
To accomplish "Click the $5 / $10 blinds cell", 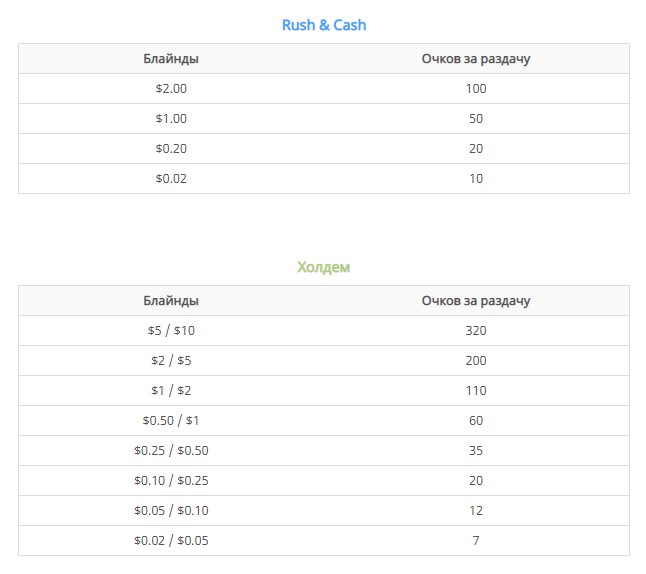I will [171, 330].
